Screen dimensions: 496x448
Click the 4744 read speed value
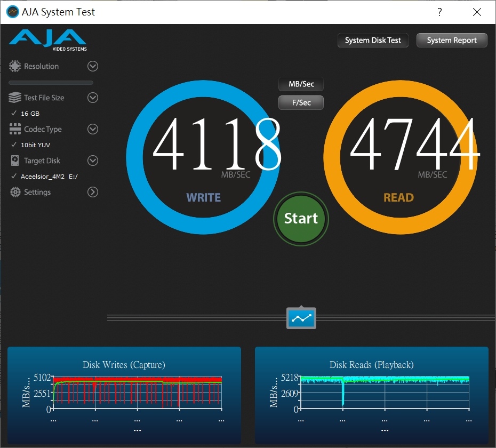415,144
